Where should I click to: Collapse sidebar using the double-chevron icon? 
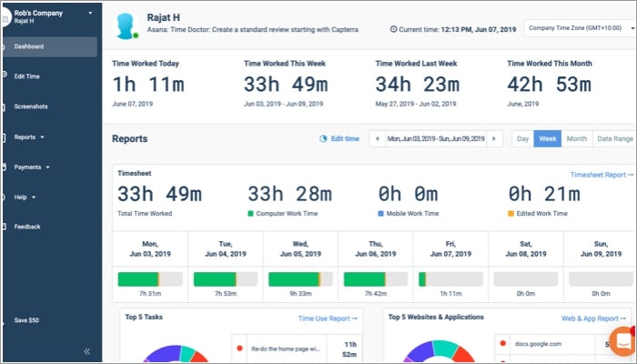[x=87, y=350]
